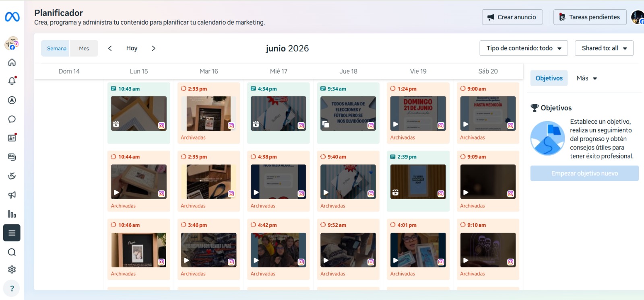Click the compass icon in sidebar
The image size is (644, 300).
[x=12, y=100]
